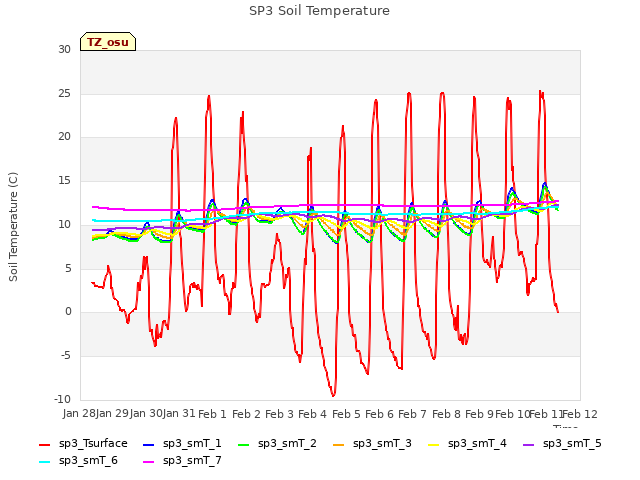This screenshot has width=640, height=480.
Task: Click the 30 y-axis tick label
Action: pyautogui.click(x=64, y=49)
